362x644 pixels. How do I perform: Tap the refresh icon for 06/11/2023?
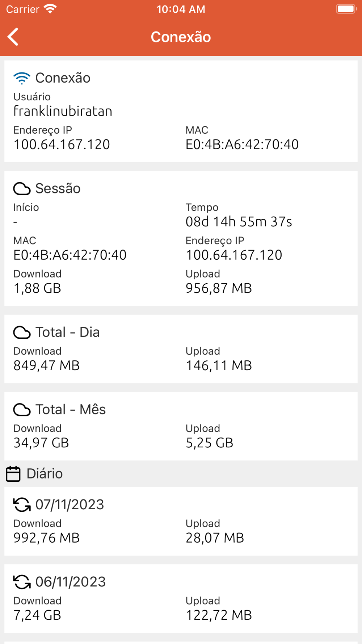coord(22,582)
